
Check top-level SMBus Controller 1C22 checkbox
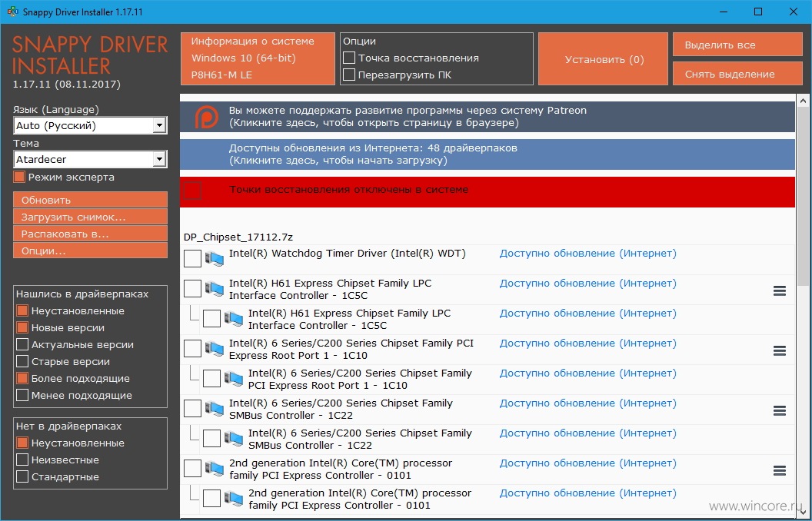[x=193, y=408]
